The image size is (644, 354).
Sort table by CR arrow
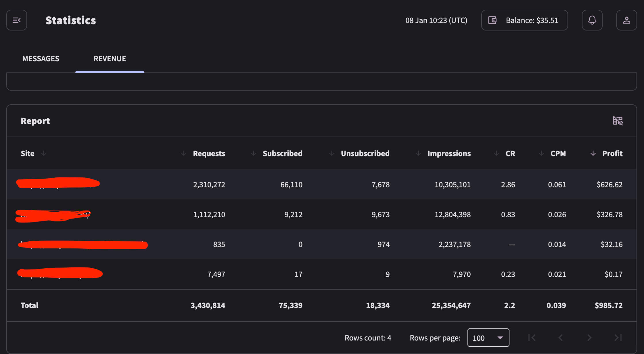coord(497,153)
